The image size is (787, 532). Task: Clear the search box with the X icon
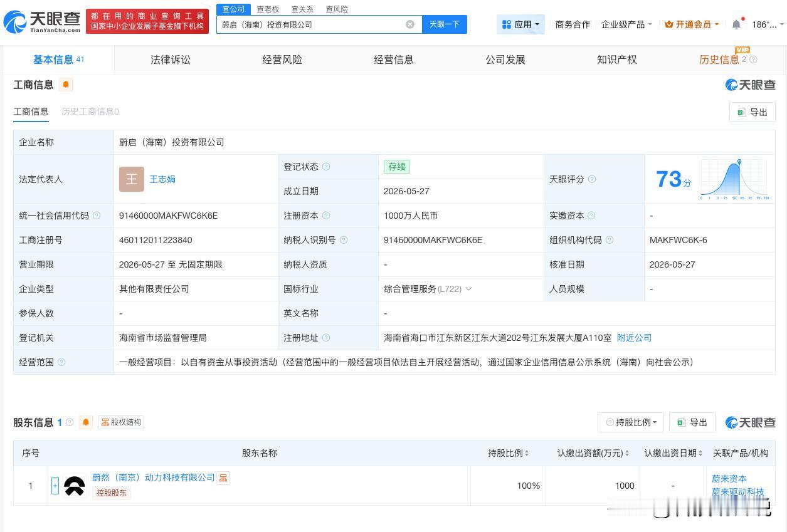(x=410, y=24)
